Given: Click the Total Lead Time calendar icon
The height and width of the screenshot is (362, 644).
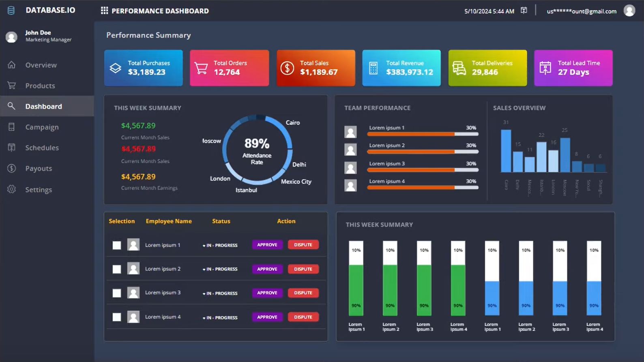Looking at the screenshot, I should click(545, 68).
